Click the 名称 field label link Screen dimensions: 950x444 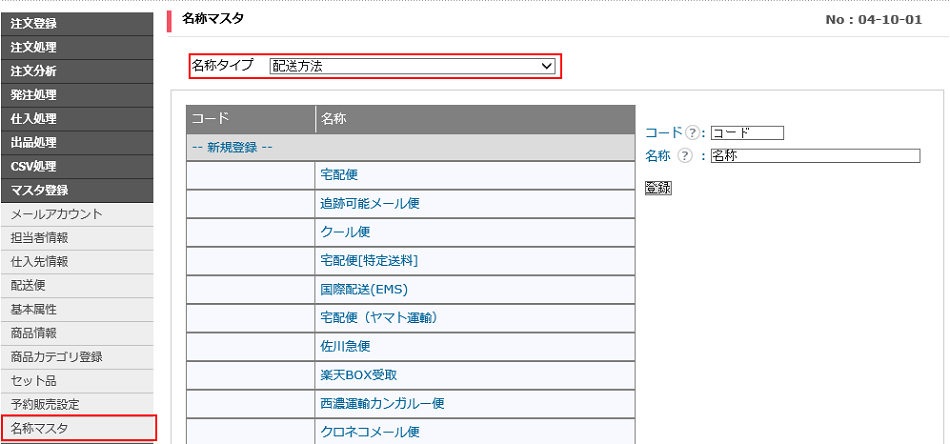pyautogui.click(x=657, y=156)
